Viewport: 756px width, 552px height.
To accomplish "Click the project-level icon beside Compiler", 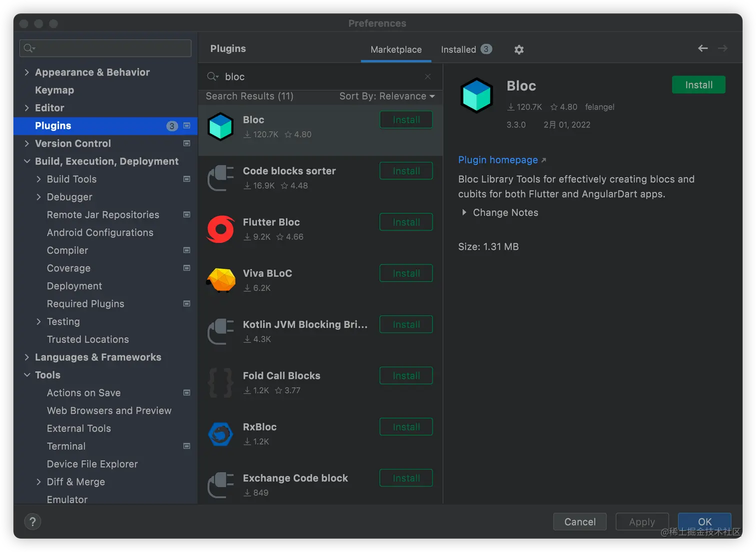I will pos(186,250).
